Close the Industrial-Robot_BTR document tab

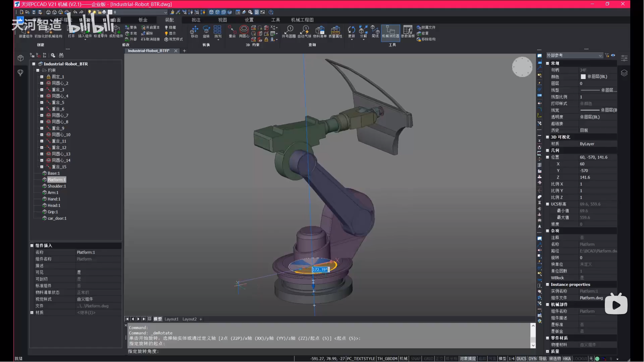pos(176,51)
